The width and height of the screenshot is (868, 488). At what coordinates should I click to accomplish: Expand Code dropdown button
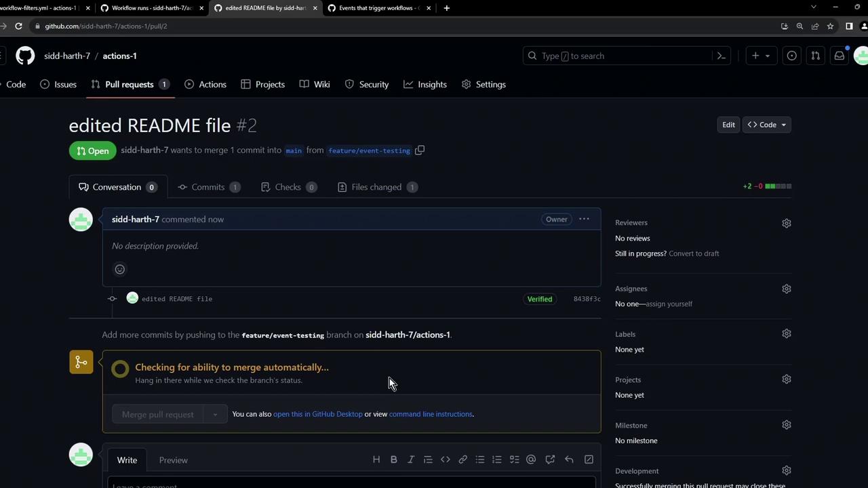766,125
